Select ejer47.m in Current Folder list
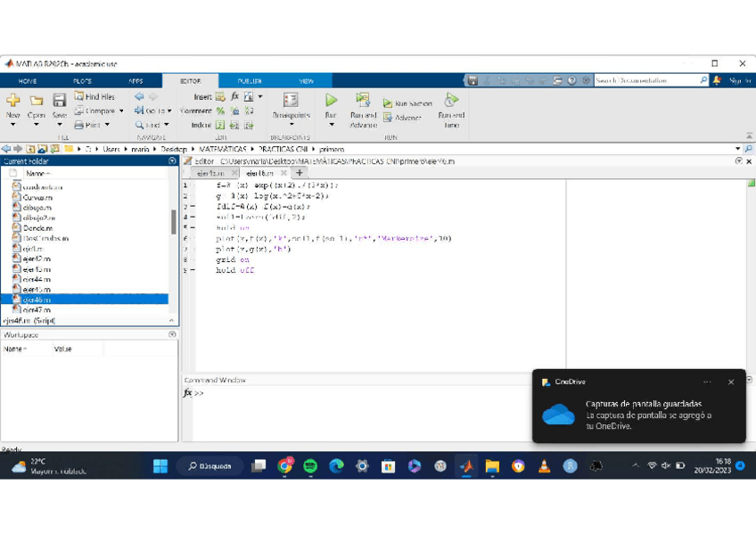 click(x=37, y=310)
